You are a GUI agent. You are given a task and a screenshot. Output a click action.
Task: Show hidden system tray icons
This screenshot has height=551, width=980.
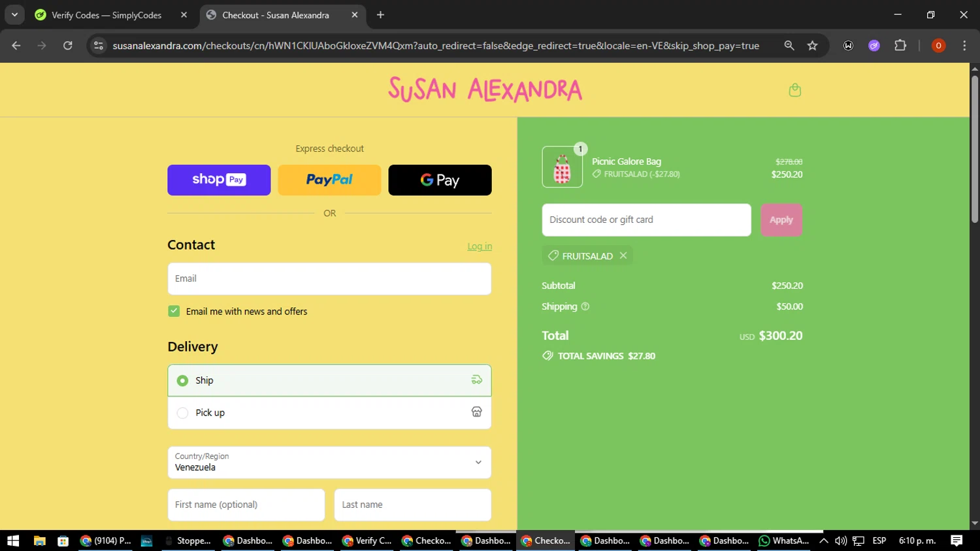[823, 541]
